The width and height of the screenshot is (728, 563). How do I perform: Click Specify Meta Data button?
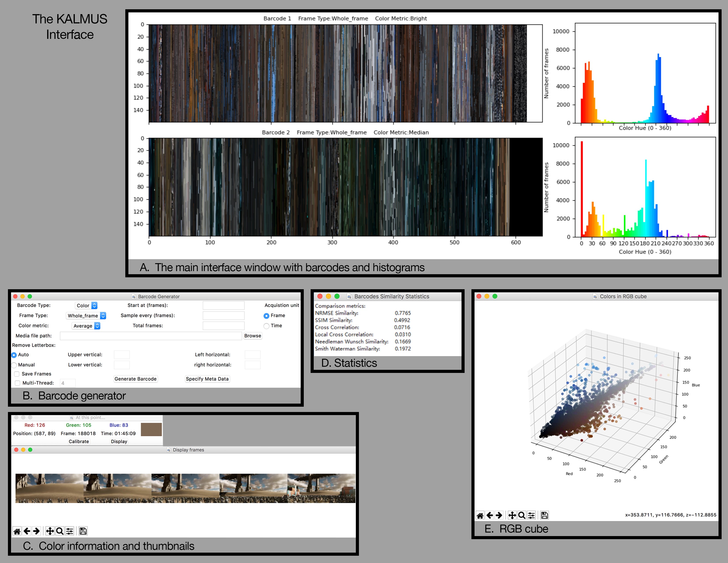[207, 379]
